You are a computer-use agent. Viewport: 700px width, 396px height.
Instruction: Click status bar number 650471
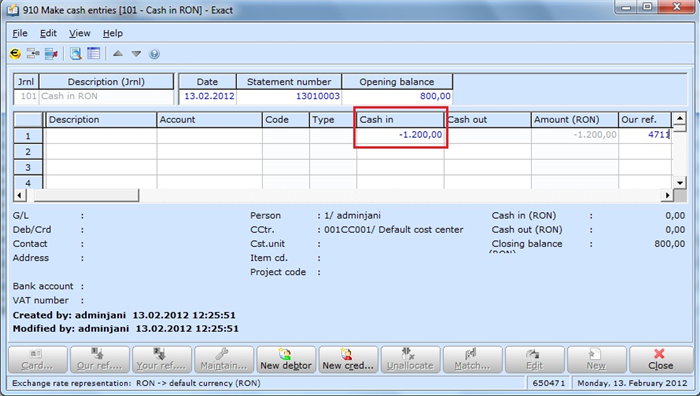pos(549,383)
